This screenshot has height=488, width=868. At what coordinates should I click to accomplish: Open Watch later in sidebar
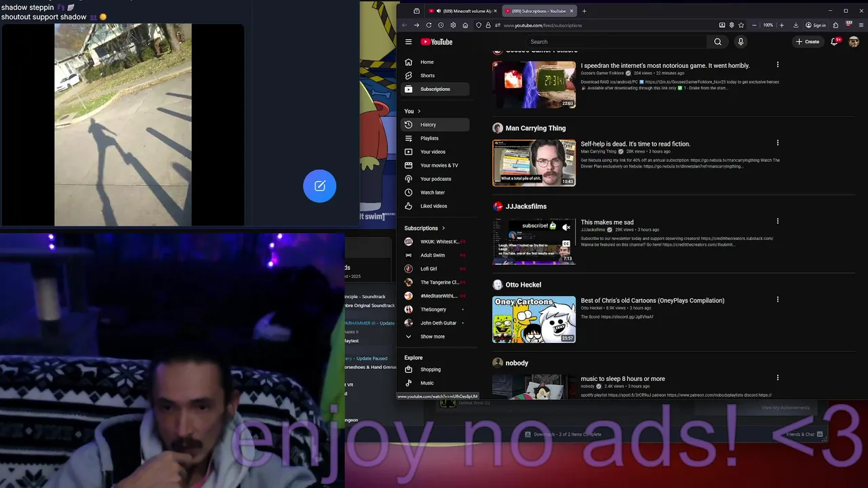tap(435, 192)
